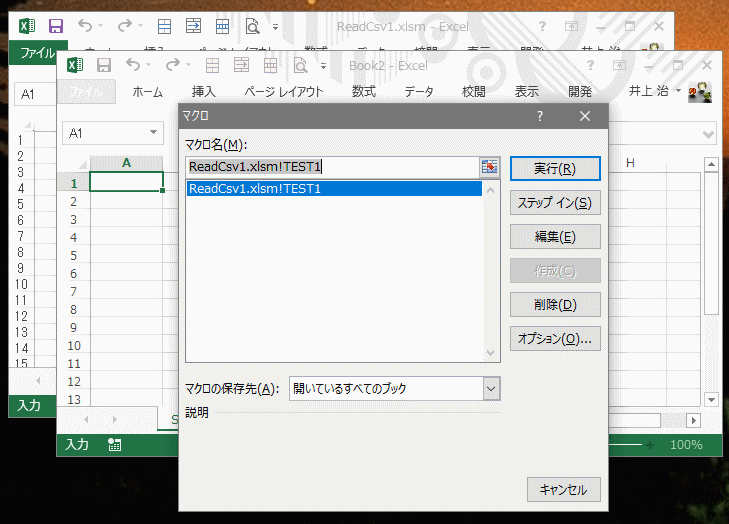Click macro list scroll up arrow

click(x=490, y=190)
